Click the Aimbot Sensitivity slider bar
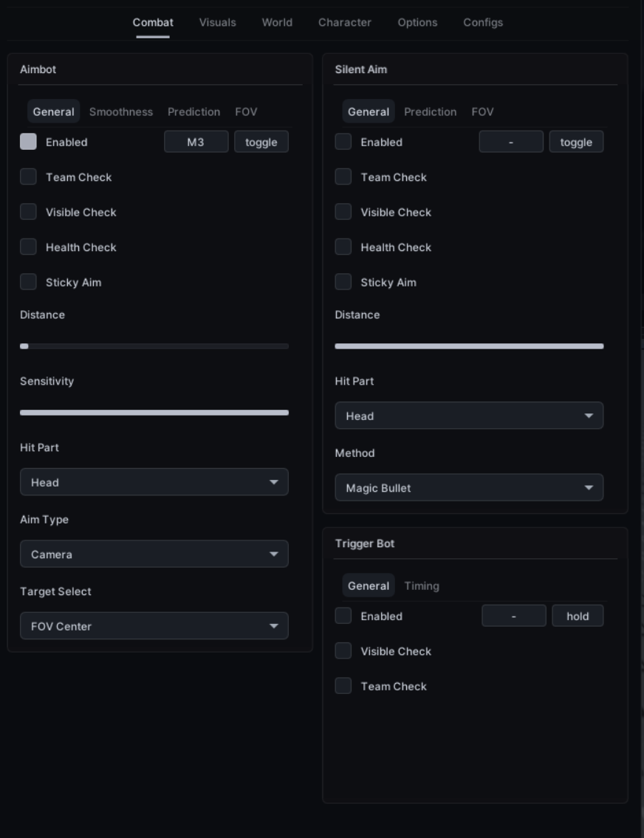Screen dimensions: 644x838 coord(154,413)
